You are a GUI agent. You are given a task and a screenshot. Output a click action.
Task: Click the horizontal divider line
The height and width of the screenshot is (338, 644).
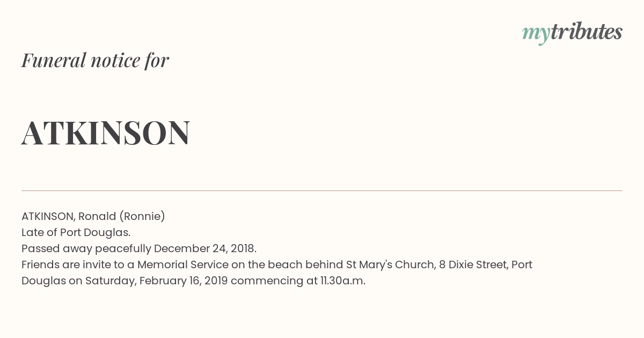click(322, 190)
